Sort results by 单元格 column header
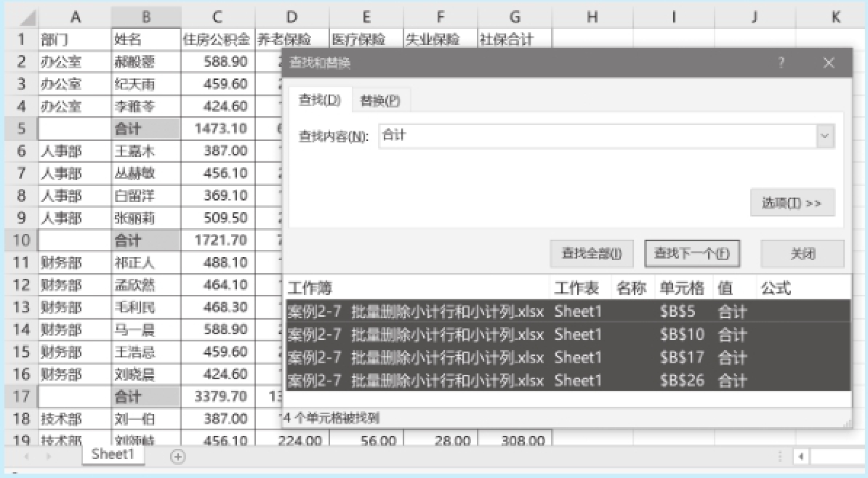 pyautogui.click(x=682, y=288)
